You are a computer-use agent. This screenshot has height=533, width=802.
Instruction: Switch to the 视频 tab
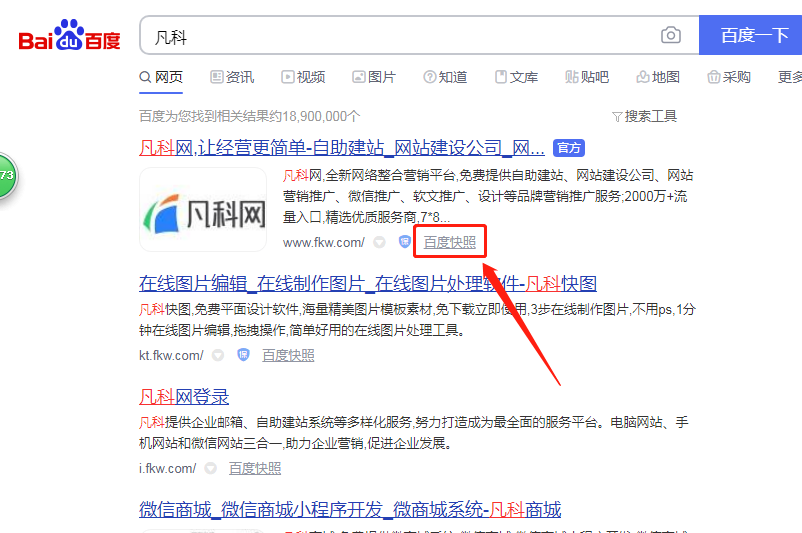pos(303,77)
